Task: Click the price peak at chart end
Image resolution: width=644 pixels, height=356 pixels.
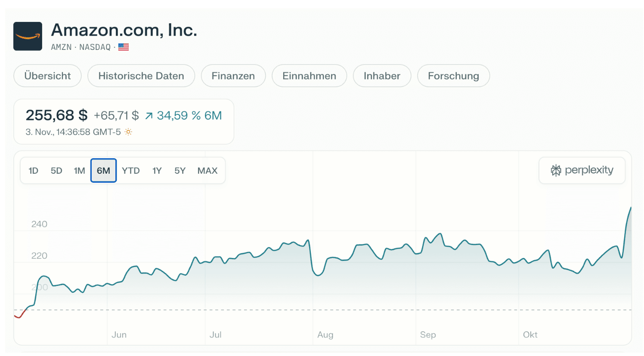Action: [631, 208]
